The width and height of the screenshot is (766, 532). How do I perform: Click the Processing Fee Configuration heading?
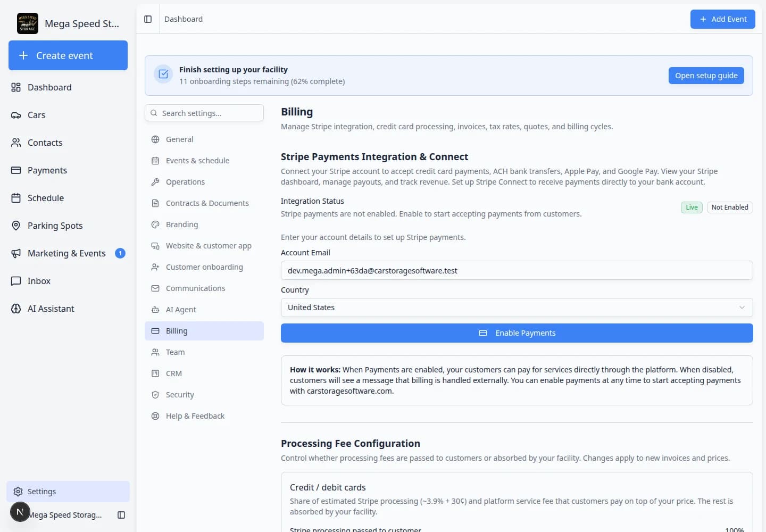351,444
